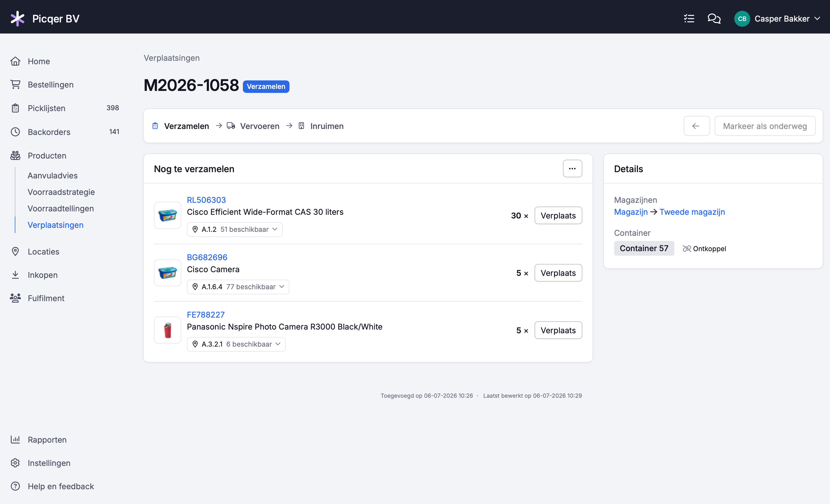
Task: Open the three-dots options menu
Action: [572, 168]
